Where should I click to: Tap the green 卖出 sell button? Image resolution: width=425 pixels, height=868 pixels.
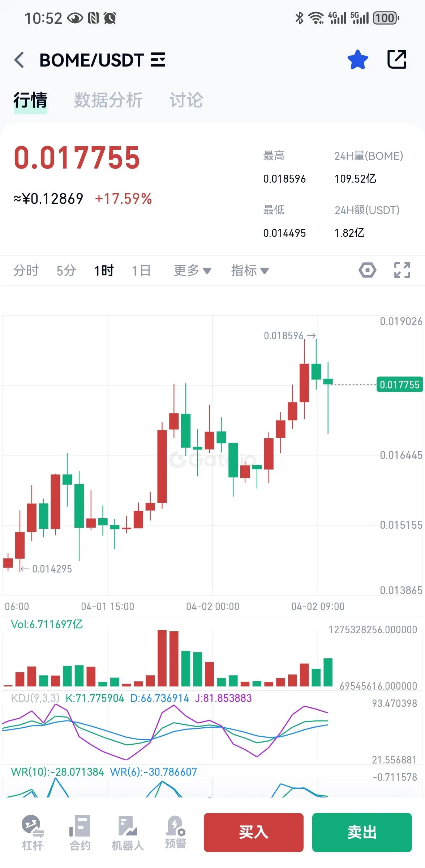(362, 833)
